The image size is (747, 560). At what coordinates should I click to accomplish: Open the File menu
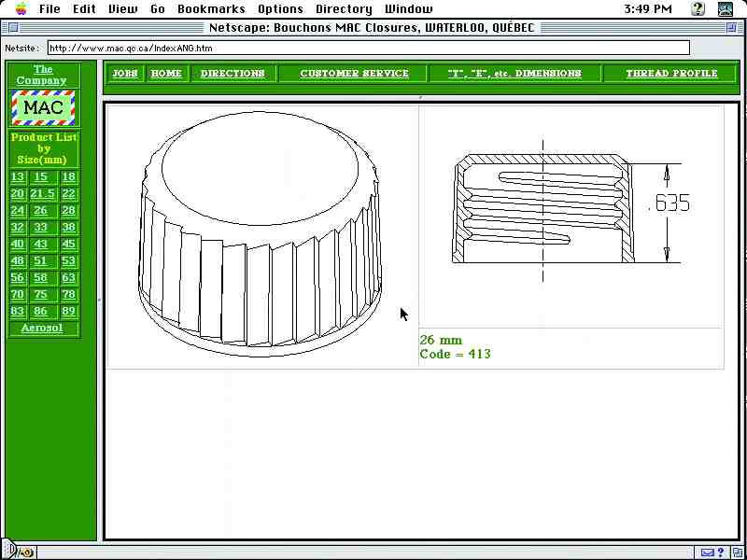pyautogui.click(x=49, y=8)
